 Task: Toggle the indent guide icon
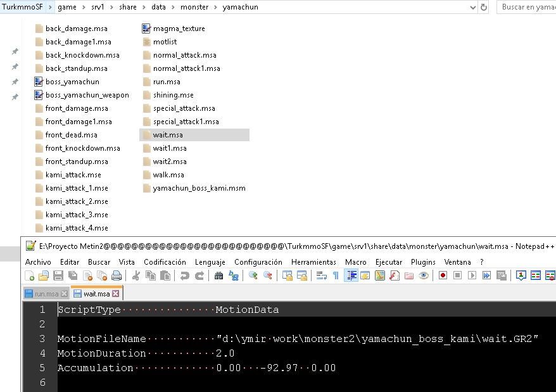351,275
